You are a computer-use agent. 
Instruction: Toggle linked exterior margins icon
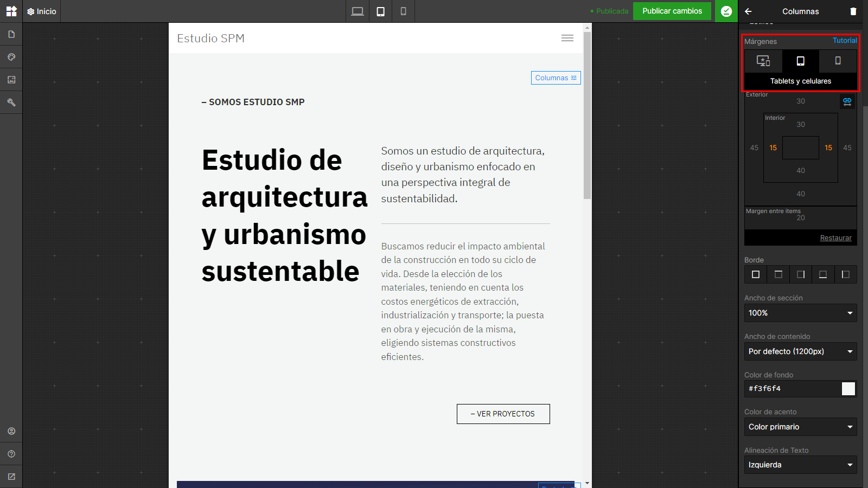point(847,101)
